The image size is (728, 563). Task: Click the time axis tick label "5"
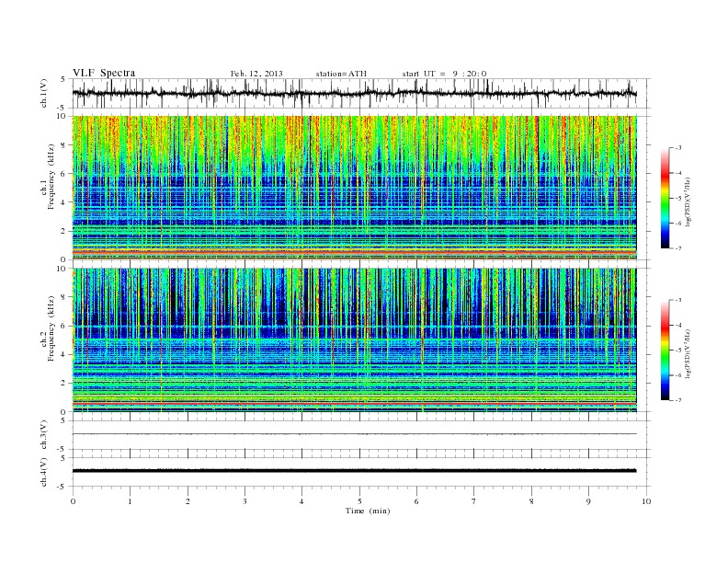tap(359, 501)
